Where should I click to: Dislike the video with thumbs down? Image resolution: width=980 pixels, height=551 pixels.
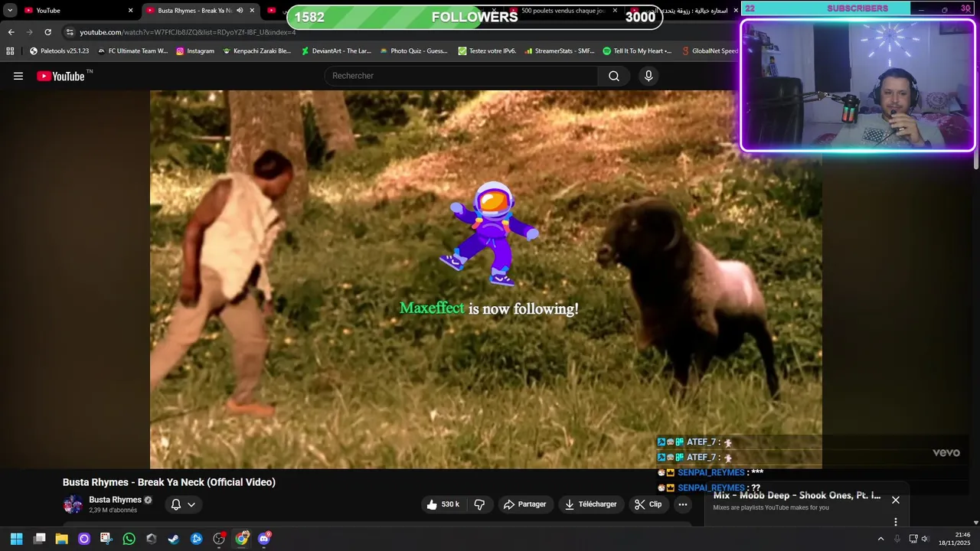[480, 504]
